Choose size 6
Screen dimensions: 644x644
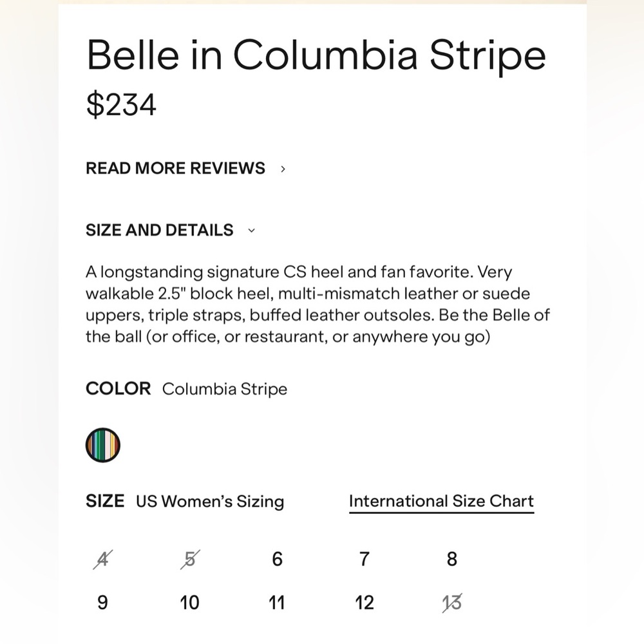pos(277,559)
